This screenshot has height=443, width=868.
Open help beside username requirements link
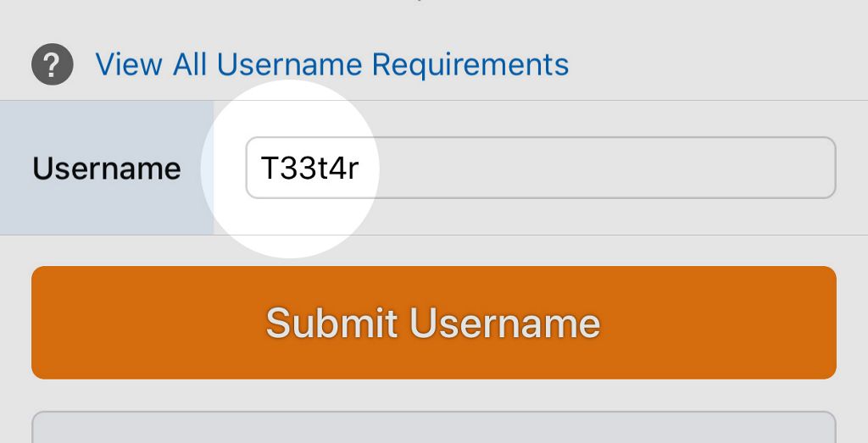[x=53, y=64]
